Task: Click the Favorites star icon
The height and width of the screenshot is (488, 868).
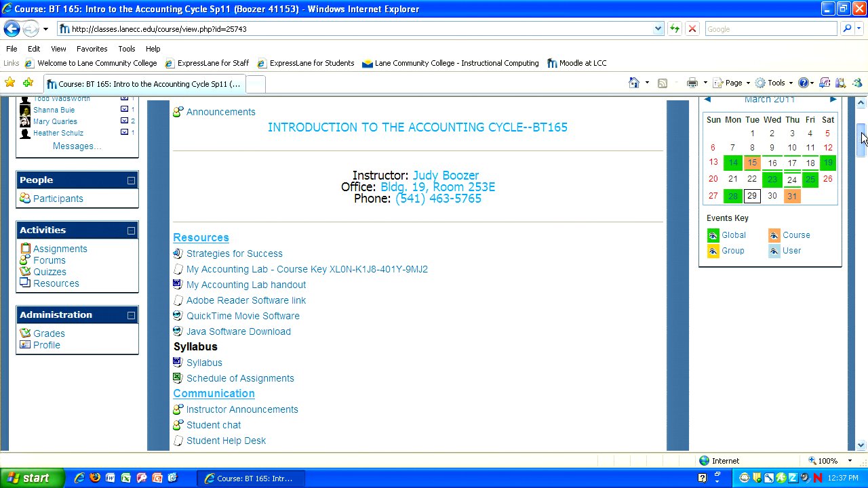Action: (10, 83)
